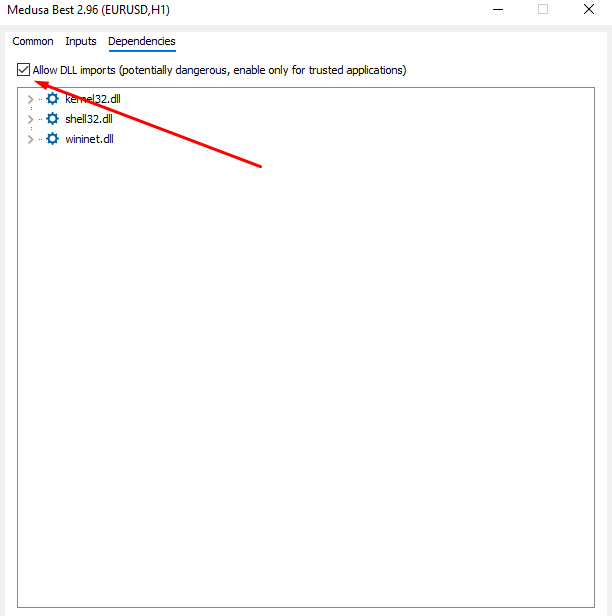Screen dimensions: 612x616
Task: Select the wininet.dll entry
Action: click(x=89, y=139)
